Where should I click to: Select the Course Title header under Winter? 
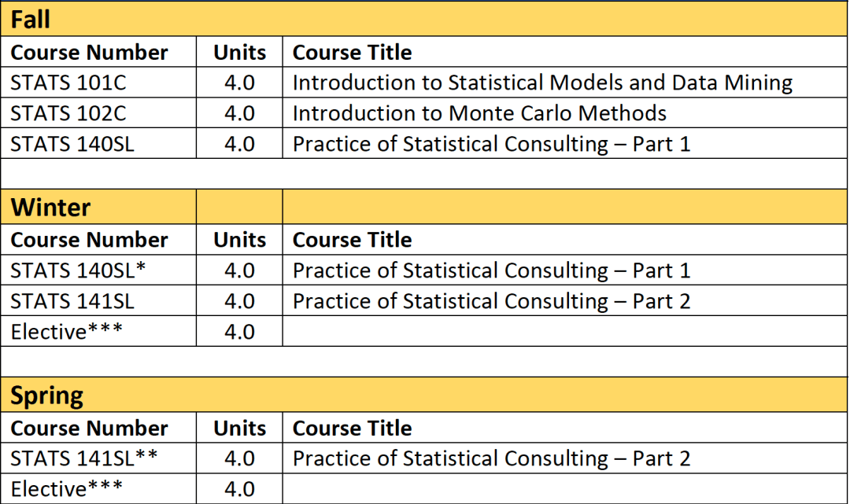tap(352, 240)
